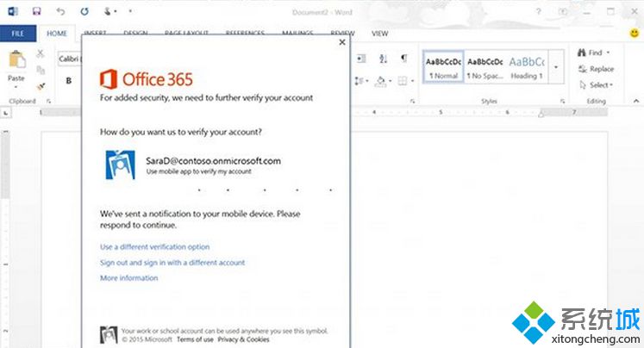Open Word Help question mark
This screenshot has width=644, height=348.
click(x=539, y=11)
